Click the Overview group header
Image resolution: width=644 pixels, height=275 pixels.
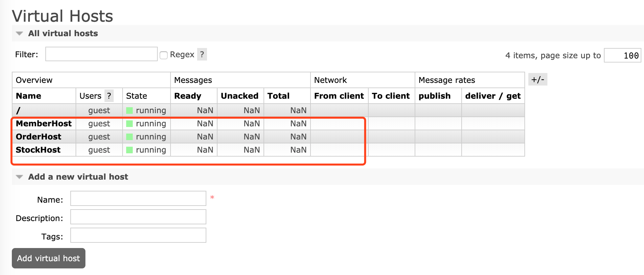pos(34,80)
